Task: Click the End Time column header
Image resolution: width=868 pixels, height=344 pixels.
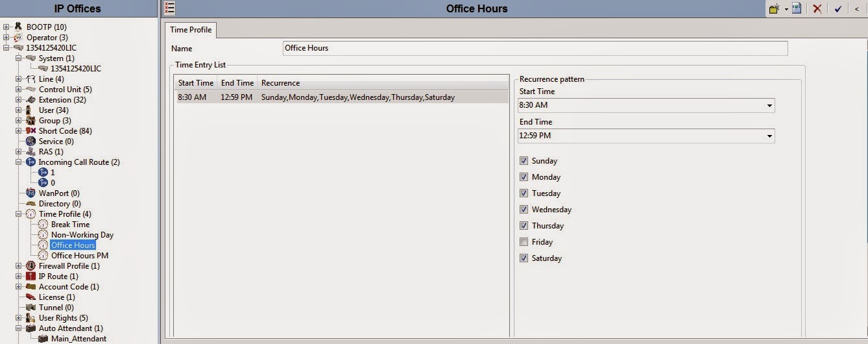Action: 237,83
